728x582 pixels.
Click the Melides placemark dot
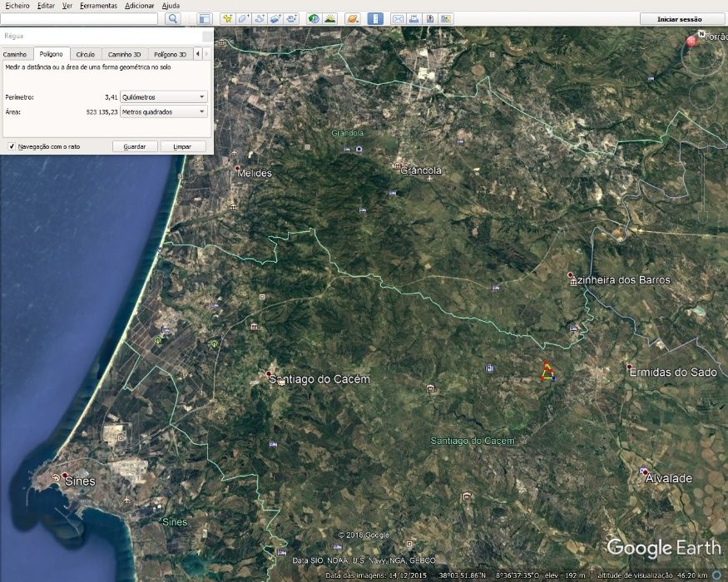[x=237, y=168]
